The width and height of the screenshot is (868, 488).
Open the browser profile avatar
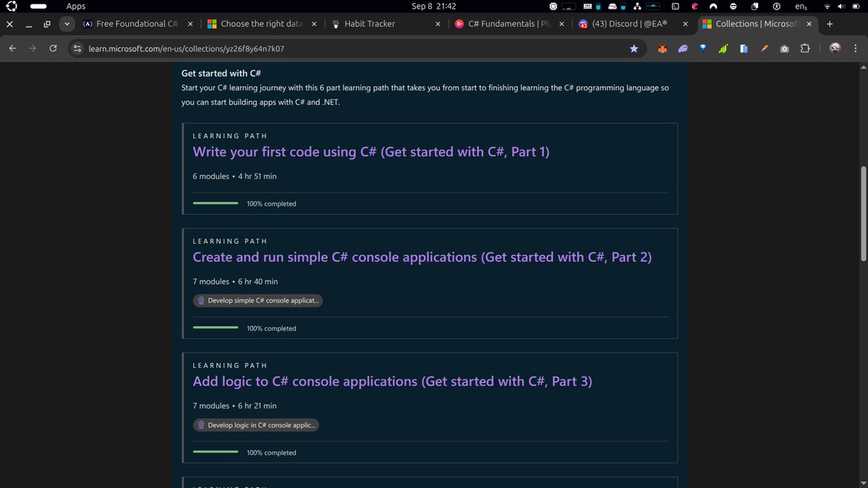835,48
